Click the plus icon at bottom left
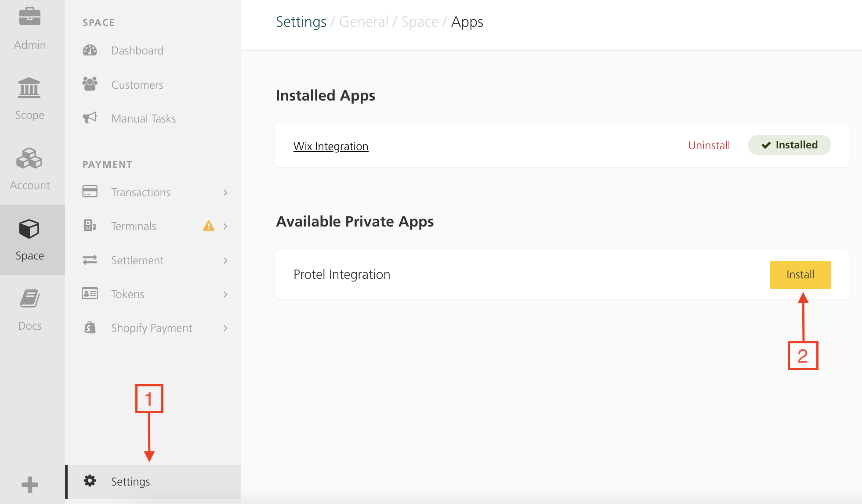This screenshot has height=504, width=862. point(29,484)
